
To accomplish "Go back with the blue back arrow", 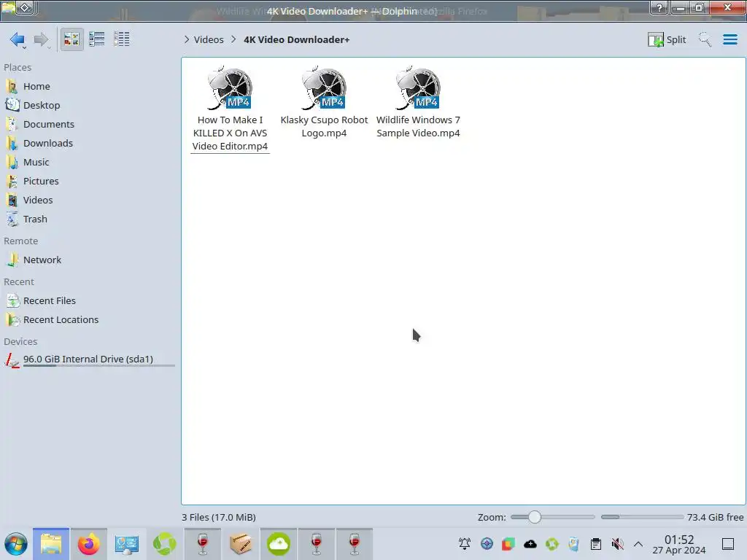I will tap(18, 39).
